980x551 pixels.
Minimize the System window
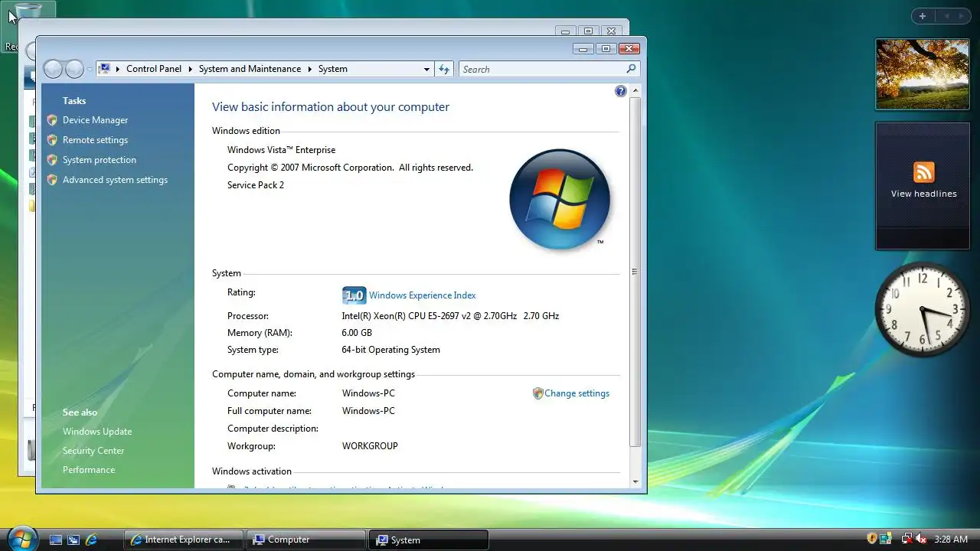point(583,48)
